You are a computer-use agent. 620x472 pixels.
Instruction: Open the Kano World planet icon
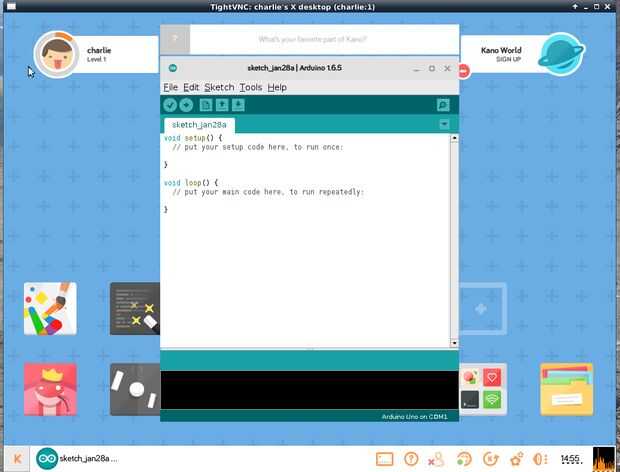pyautogui.click(x=560, y=55)
